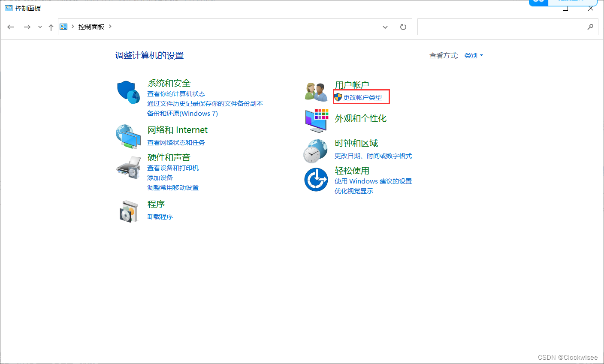The height and width of the screenshot is (364, 604).
Task: Click the Control Panel icon in the title bar
Action: pyautogui.click(x=9, y=8)
